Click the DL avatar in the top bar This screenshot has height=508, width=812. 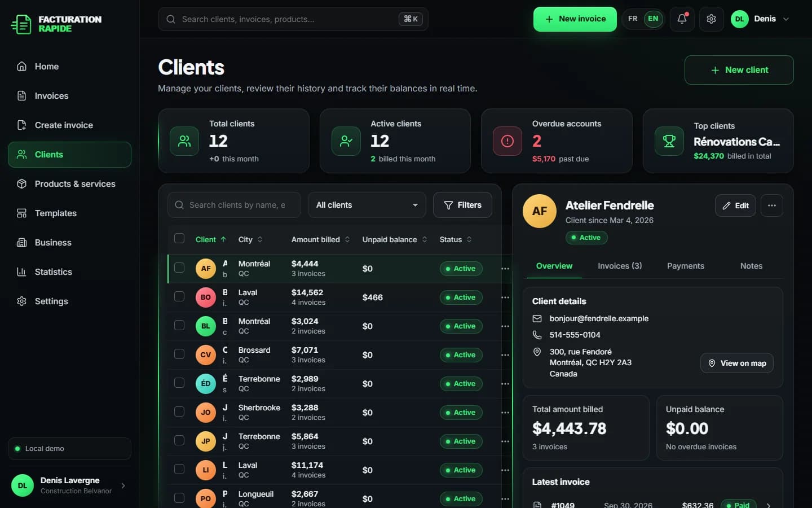(x=740, y=19)
